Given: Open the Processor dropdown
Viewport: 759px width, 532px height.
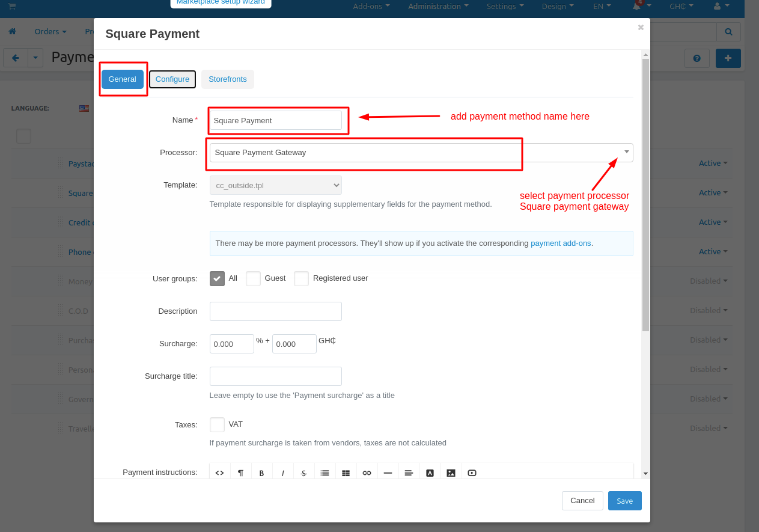Looking at the screenshot, I should 421,153.
